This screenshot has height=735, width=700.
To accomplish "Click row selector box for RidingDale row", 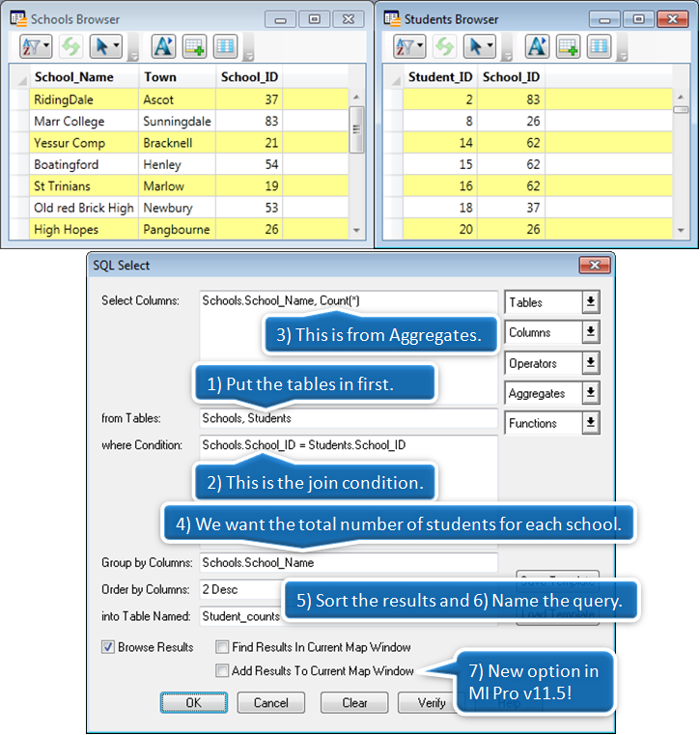I will 19,99.
